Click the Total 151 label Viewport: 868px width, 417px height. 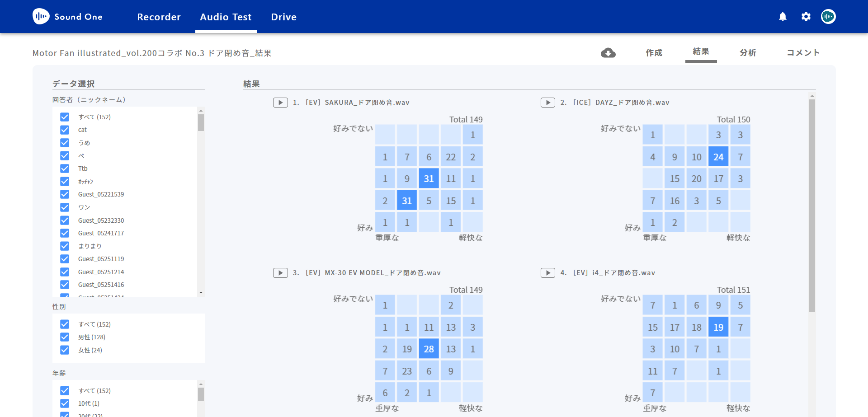click(x=733, y=290)
